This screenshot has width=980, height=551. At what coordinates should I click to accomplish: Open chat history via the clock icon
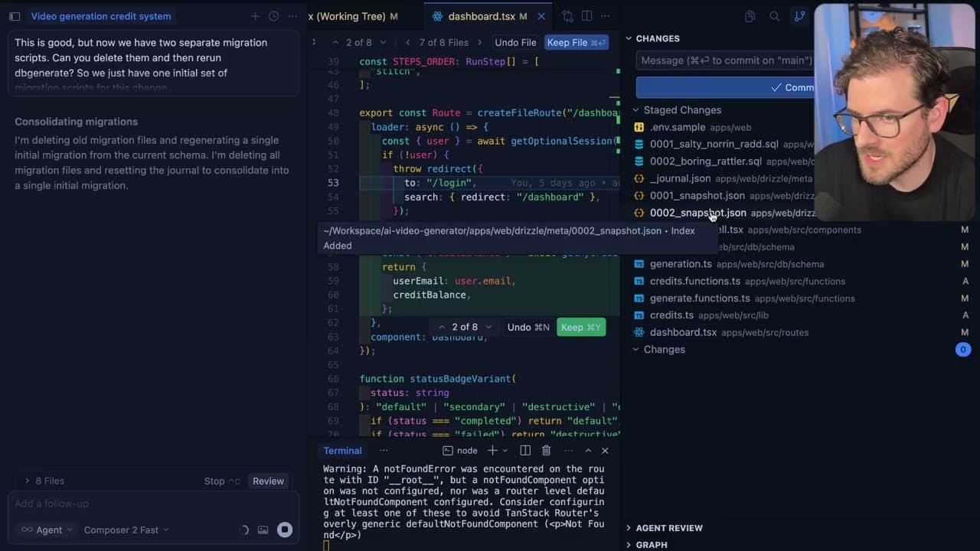tap(273, 16)
